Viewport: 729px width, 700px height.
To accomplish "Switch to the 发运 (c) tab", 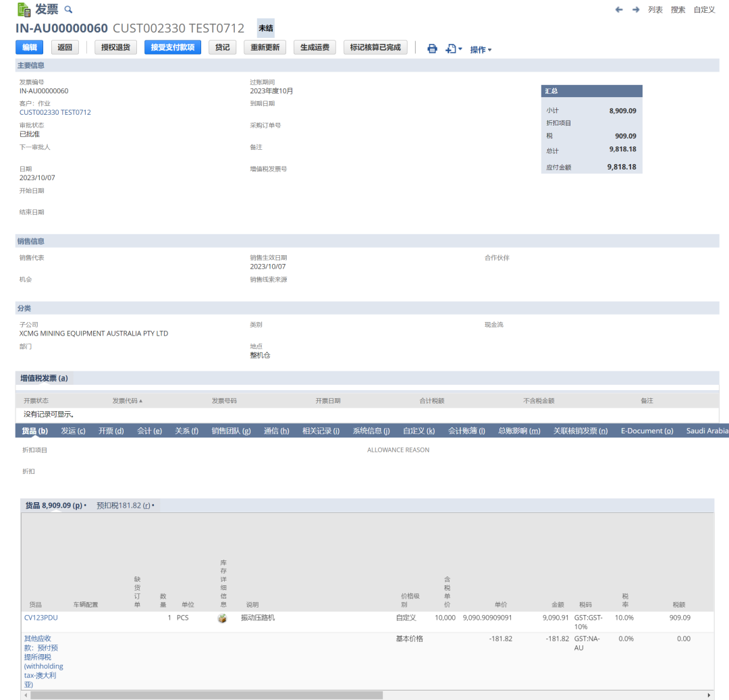I will pos(73,431).
